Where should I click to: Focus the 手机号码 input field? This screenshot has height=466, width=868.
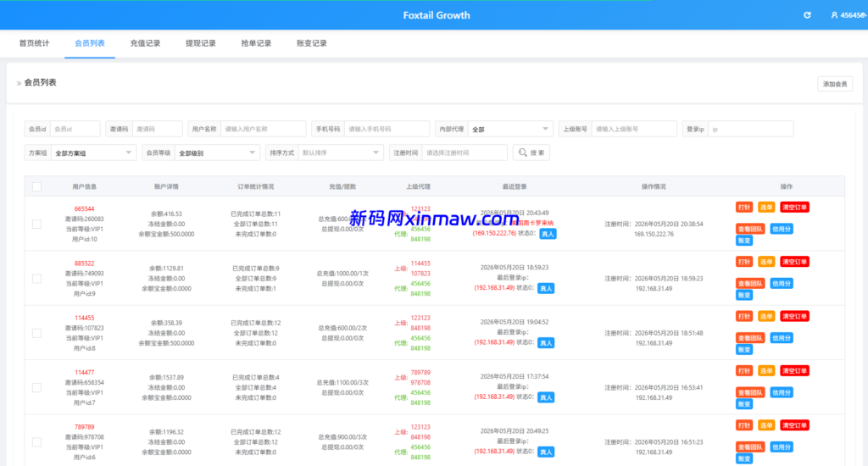point(387,129)
